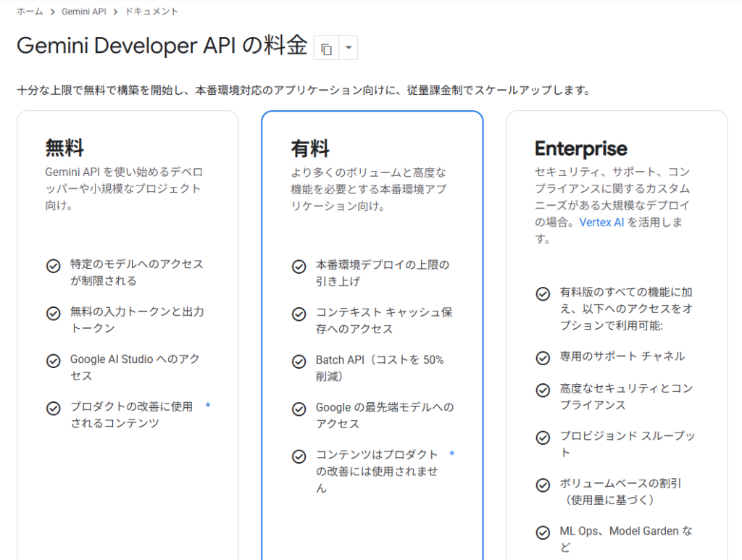Select the 無料 plan card heading
This screenshot has height=560, width=742.
point(64,149)
